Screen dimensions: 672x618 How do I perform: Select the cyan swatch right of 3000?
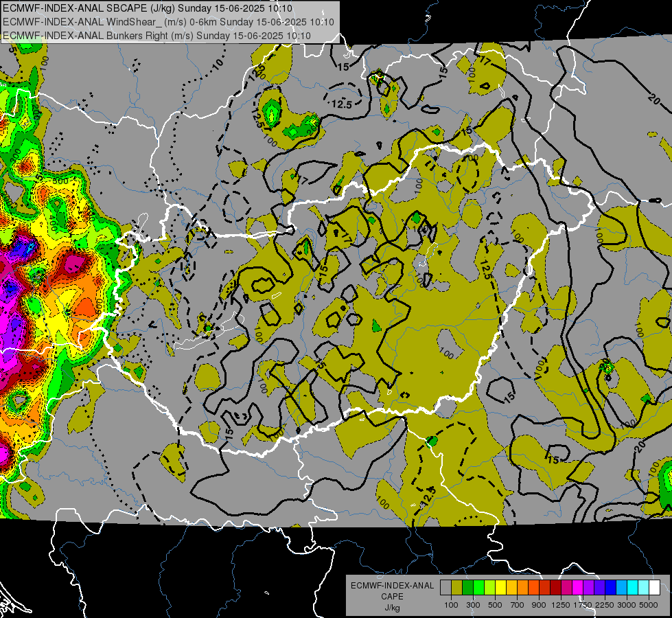click(x=633, y=588)
